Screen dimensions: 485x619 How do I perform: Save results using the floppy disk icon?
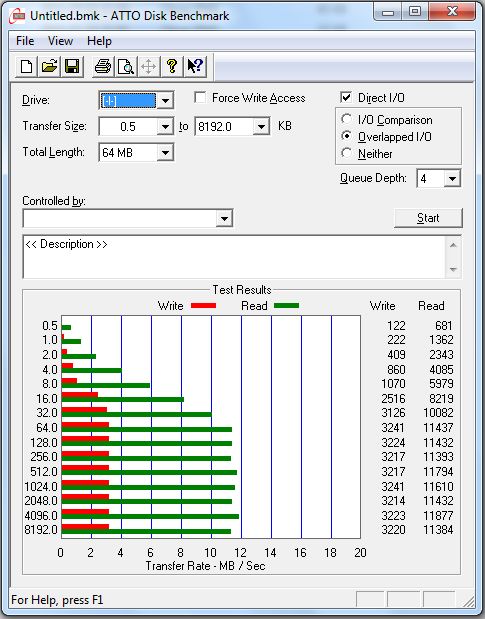(x=72, y=66)
